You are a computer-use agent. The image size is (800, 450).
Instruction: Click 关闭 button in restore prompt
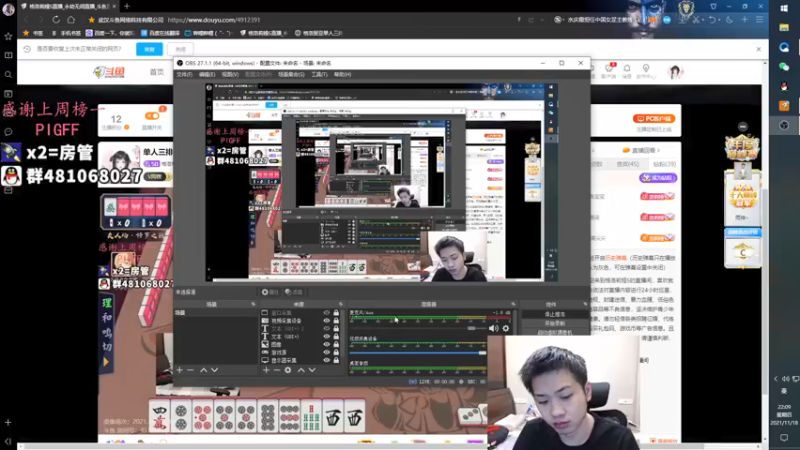(x=181, y=49)
